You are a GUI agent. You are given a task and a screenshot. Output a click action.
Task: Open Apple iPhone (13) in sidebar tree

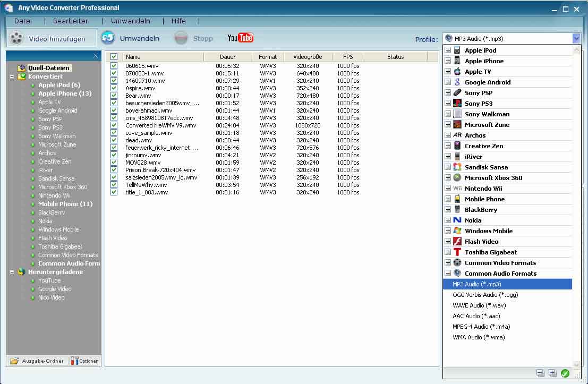[65, 93]
